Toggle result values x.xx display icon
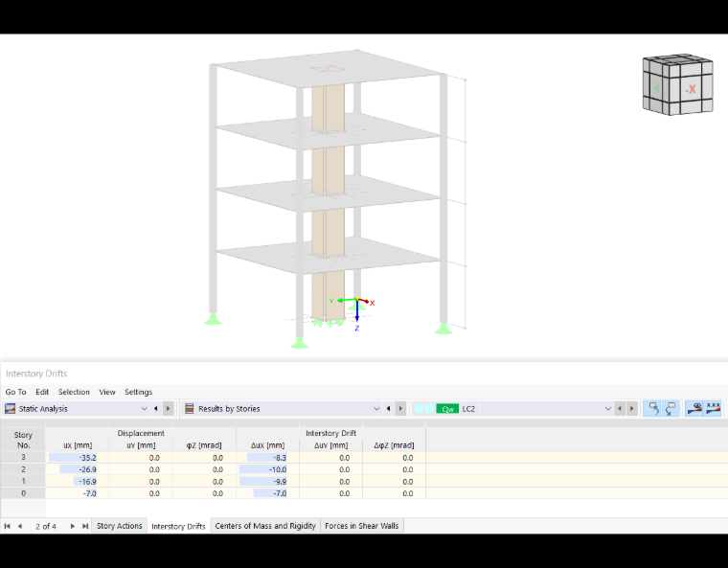Viewport: 728px width, 568px height. (713, 409)
